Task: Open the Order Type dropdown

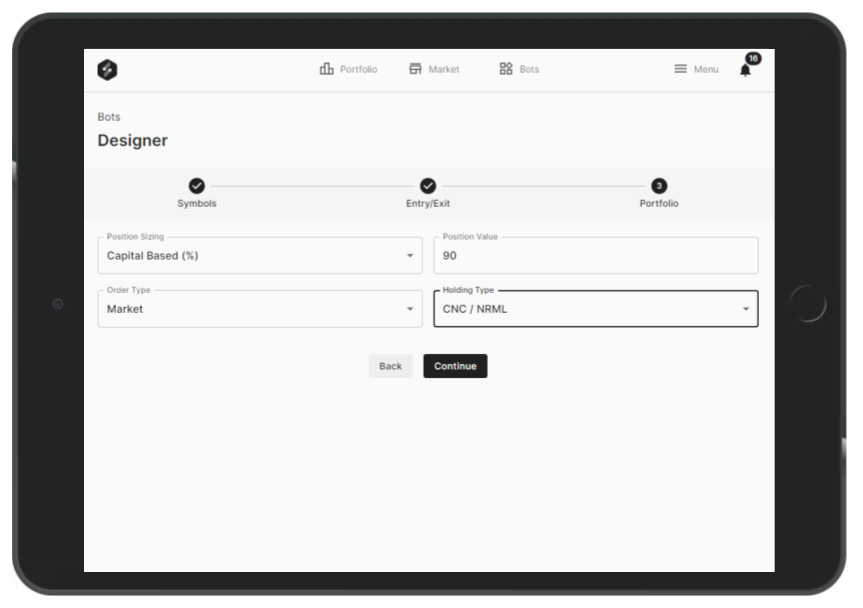Action: click(x=260, y=309)
